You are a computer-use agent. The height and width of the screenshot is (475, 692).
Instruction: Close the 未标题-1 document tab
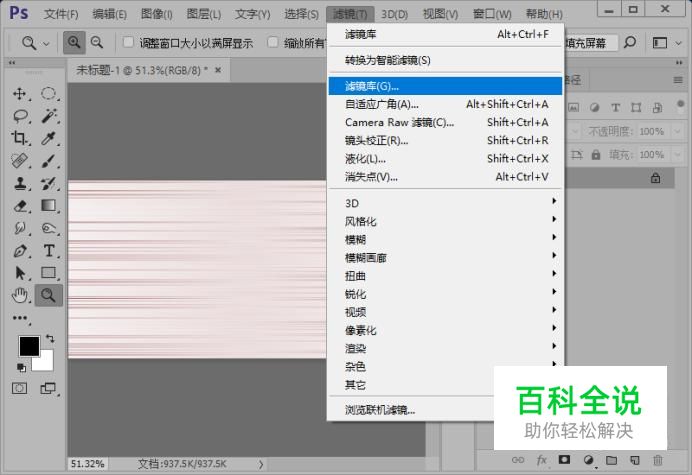click(218, 70)
